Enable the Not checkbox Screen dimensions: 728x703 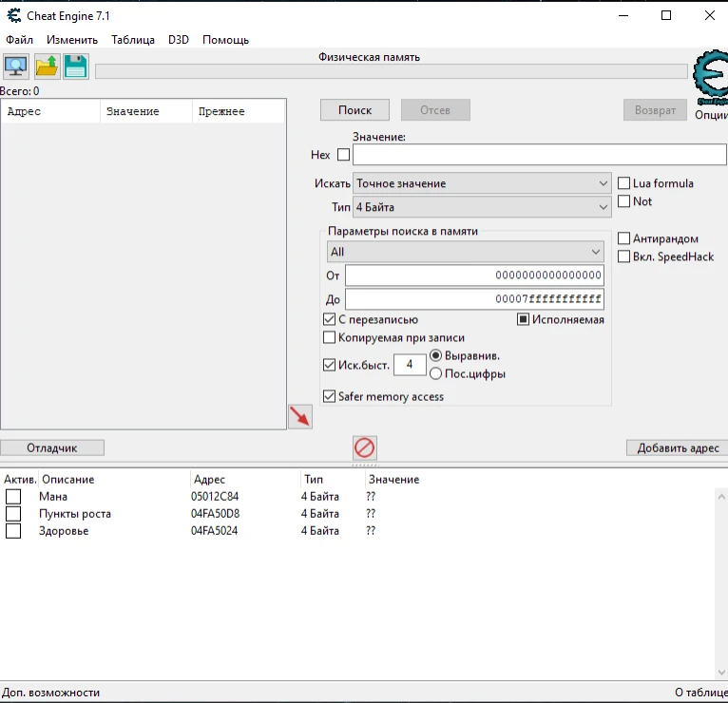click(x=624, y=201)
